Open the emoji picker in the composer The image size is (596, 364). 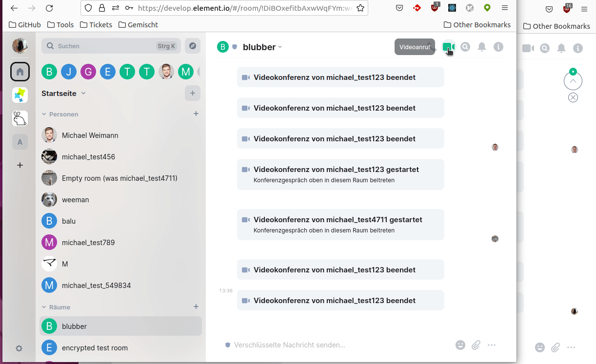[460, 345]
